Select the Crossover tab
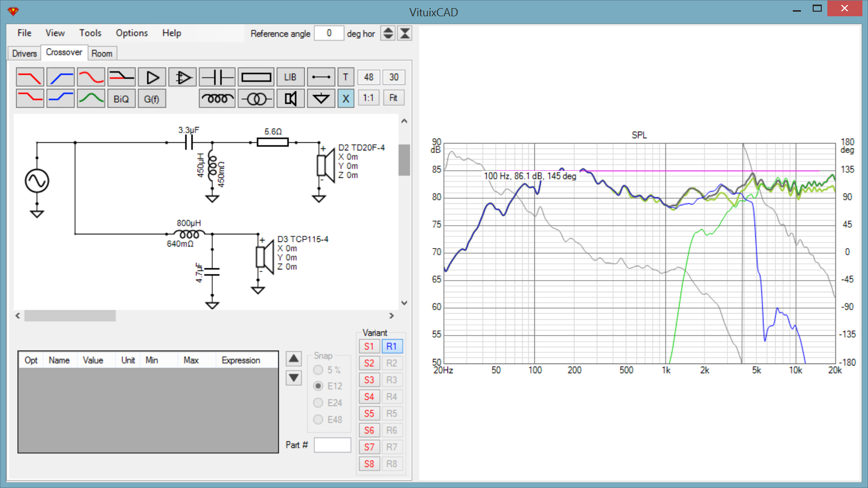The width and height of the screenshot is (868, 488). coord(64,52)
